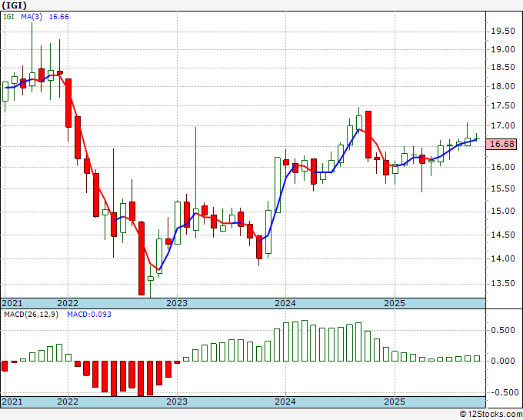The height and width of the screenshot is (420, 523).
Task: Click the 15.00 price axis label
Action: click(x=503, y=212)
